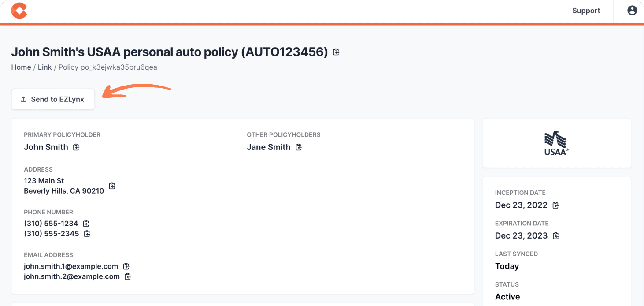This screenshot has height=306, width=644.
Task: Copy the 123 Main St address
Action: coord(112,186)
